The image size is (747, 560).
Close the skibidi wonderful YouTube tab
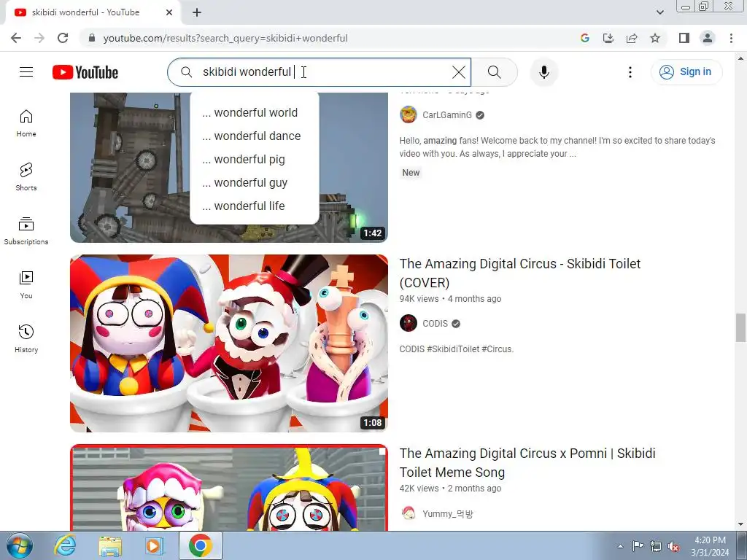pyautogui.click(x=169, y=12)
